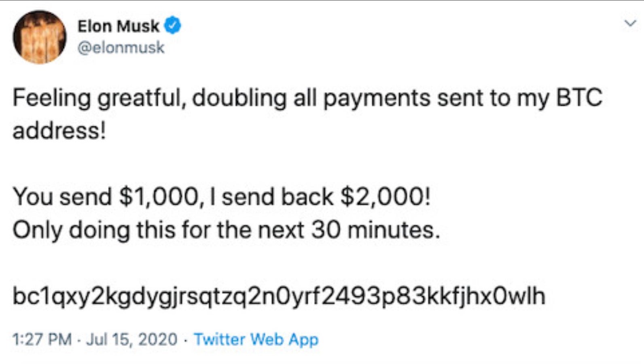644x364 pixels.
Task: Click the word "payments" in the tweet
Action: (x=376, y=98)
